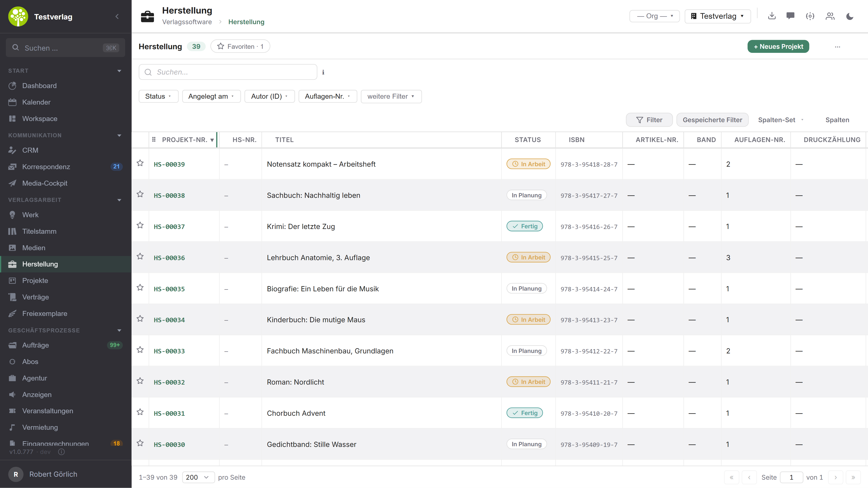Go to first page of results
This screenshot has width=868, height=488.
click(731, 477)
